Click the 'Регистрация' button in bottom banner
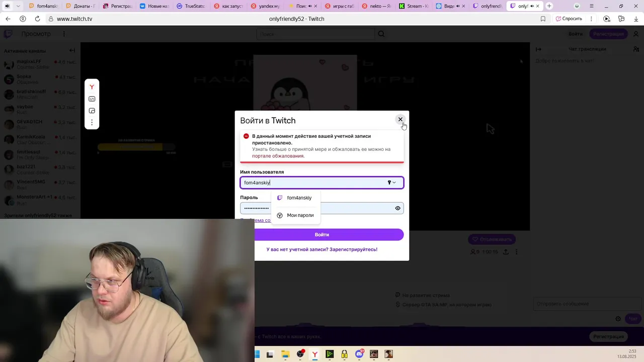 (608, 336)
